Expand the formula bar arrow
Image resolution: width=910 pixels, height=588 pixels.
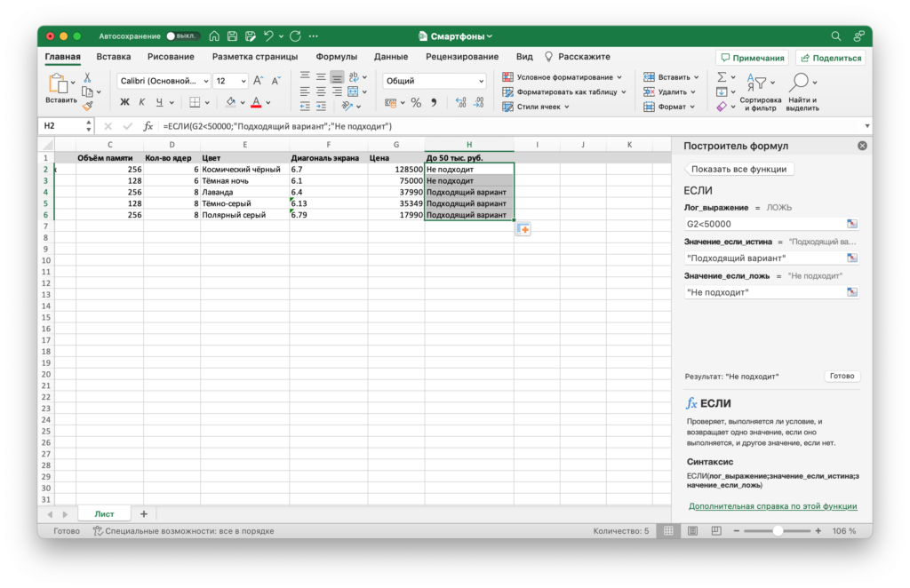tap(867, 126)
